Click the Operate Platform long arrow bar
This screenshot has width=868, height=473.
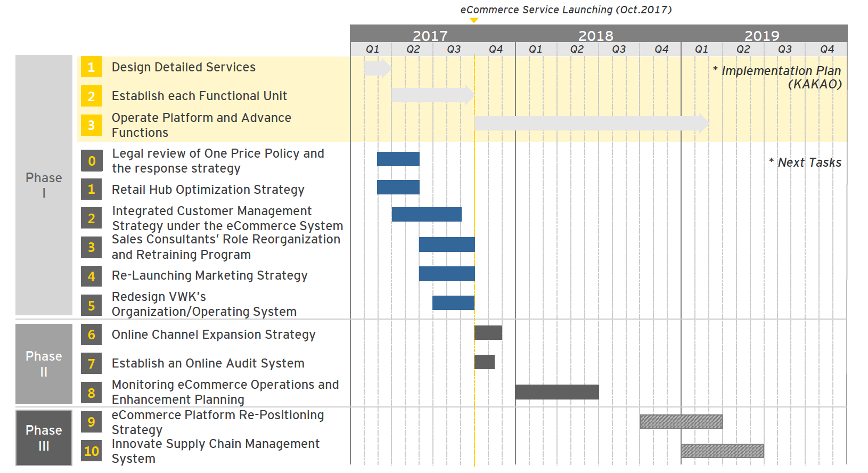[x=592, y=123]
